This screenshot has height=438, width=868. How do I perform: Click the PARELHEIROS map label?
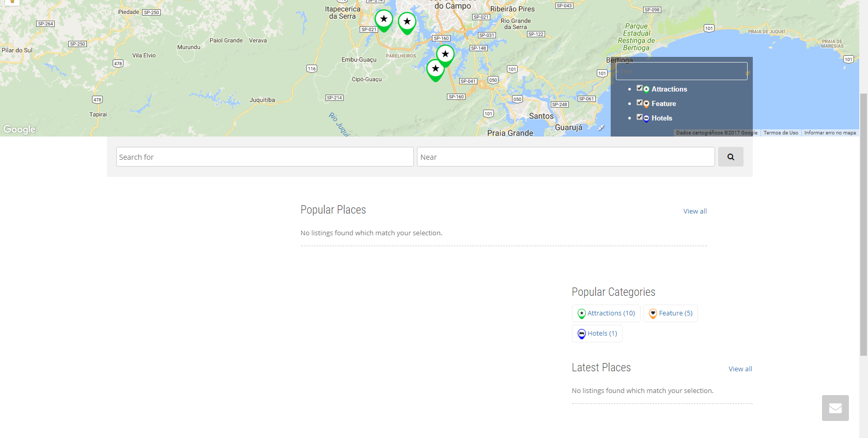point(401,56)
